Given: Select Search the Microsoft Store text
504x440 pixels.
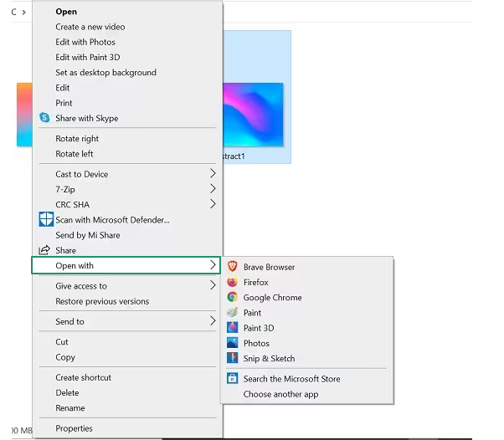Looking at the screenshot, I should (x=291, y=379).
